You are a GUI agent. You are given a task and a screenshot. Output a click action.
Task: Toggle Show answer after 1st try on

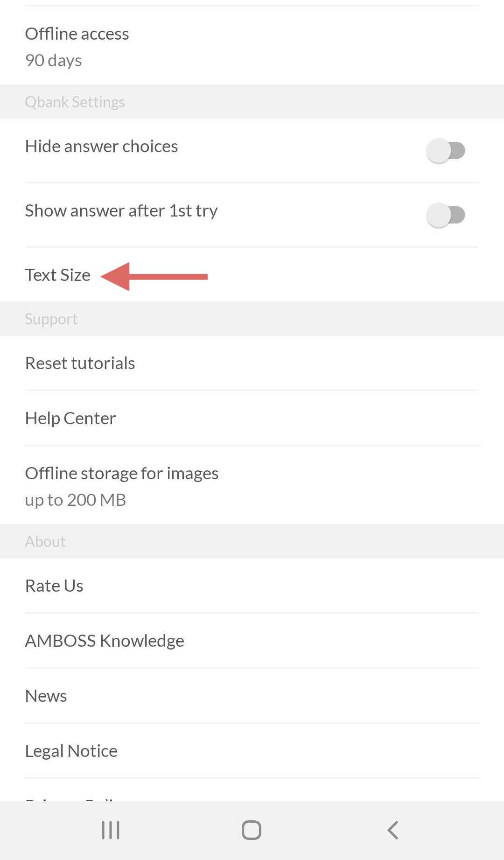[x=445, y=215]
